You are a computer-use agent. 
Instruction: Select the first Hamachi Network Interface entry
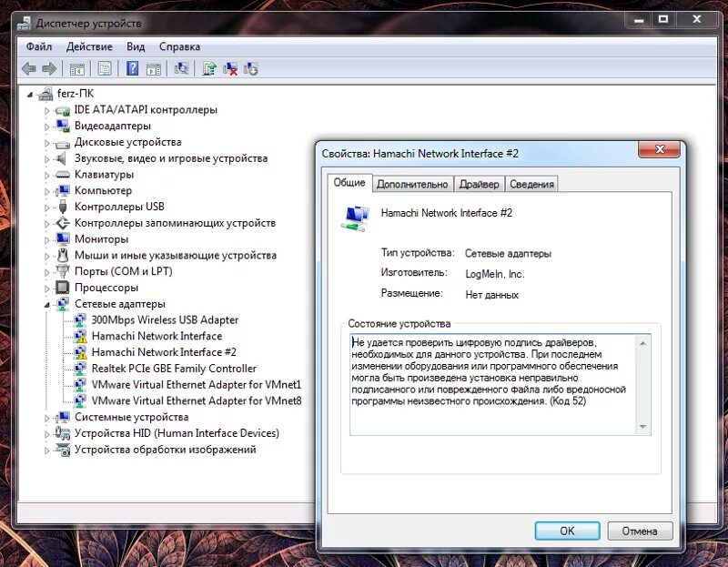tap(157, 336)
